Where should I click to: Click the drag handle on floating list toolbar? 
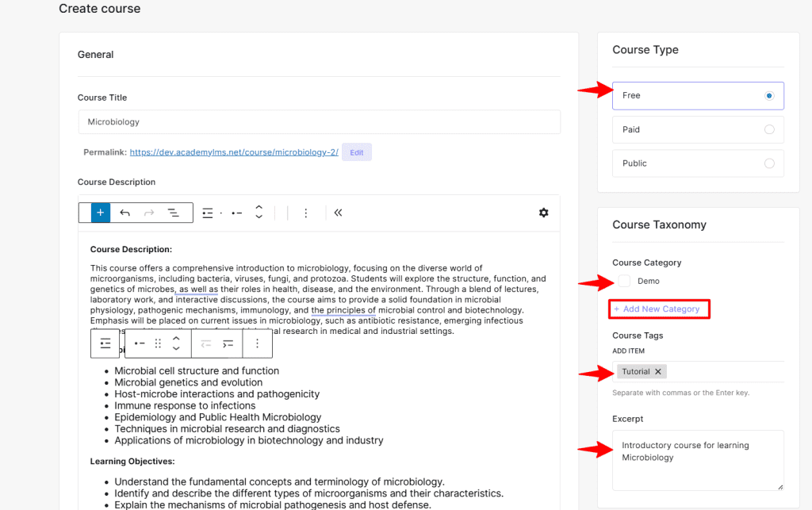[x=158, y=343]
